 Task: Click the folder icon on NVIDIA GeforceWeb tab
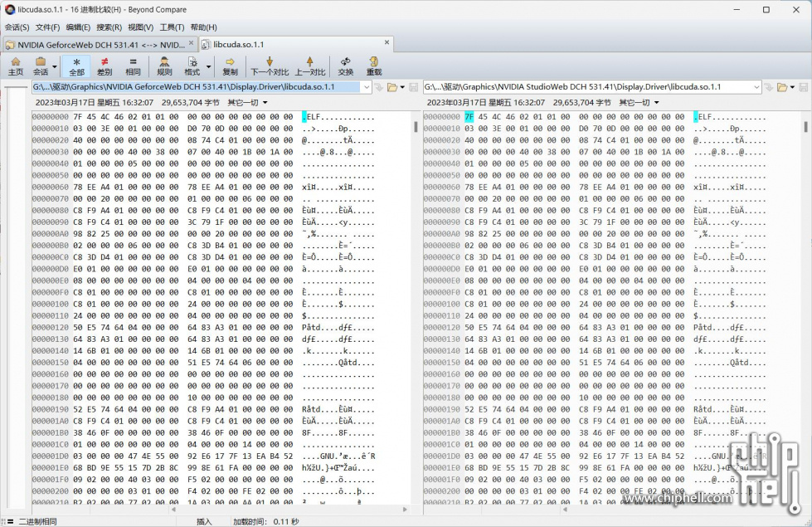point(10,45)
